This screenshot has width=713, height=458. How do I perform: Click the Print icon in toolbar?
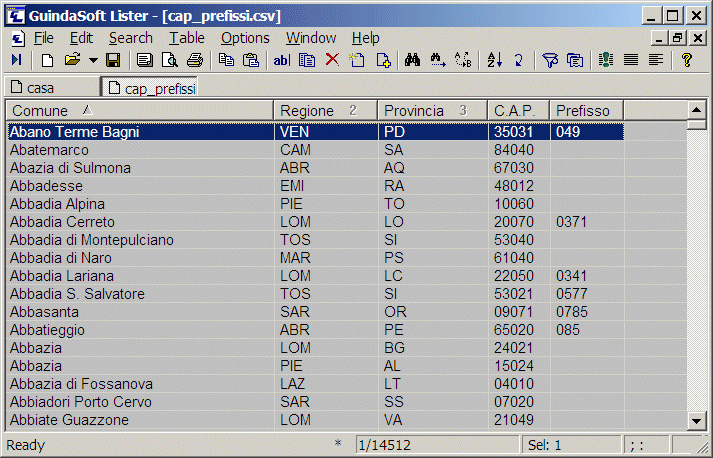pyautogui.click(x=195, y=61)
